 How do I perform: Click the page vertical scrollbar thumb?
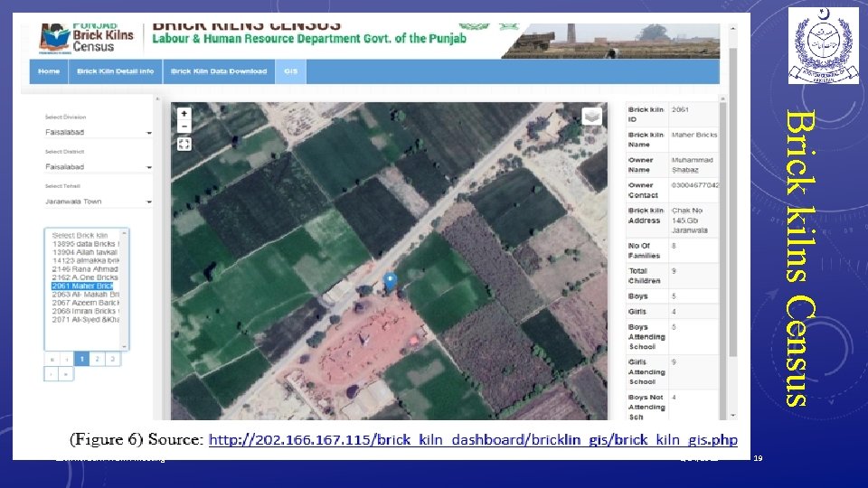click(x=733, y=202)
